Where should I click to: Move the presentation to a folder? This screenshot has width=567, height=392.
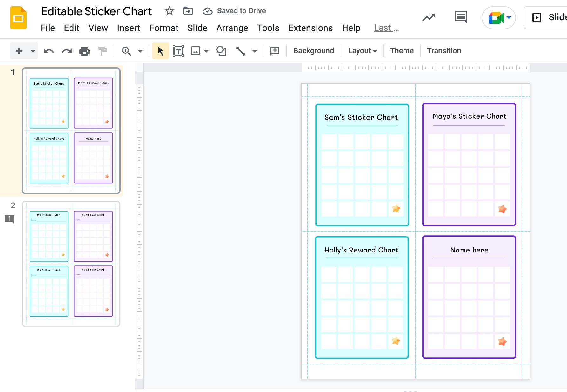188,11
